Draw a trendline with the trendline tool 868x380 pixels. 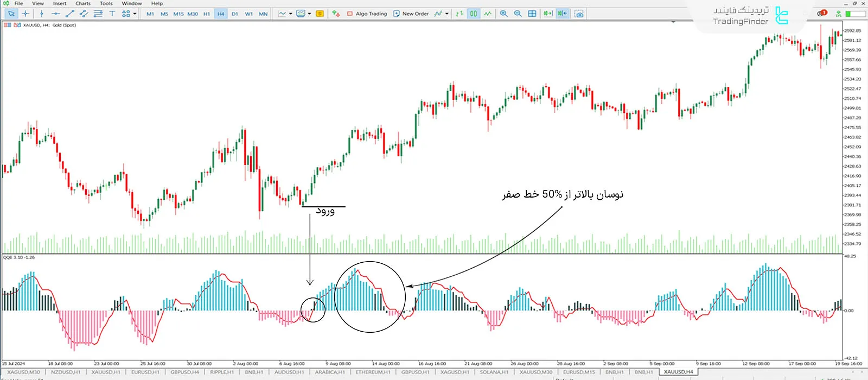[70, 14]
